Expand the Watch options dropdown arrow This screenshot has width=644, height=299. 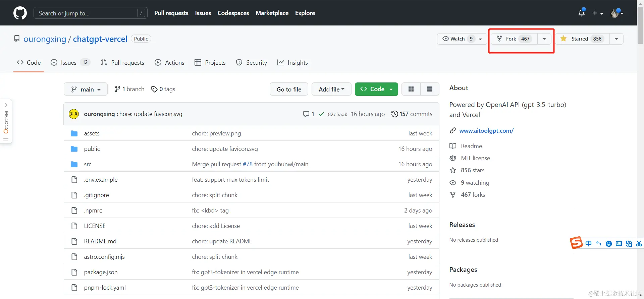click(x=481, y=39)
